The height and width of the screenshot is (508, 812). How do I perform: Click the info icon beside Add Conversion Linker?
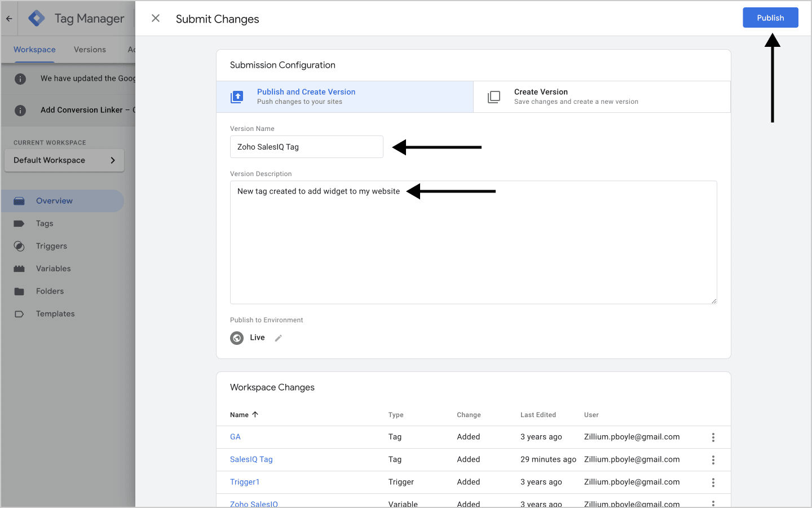(x=20, y=111)
